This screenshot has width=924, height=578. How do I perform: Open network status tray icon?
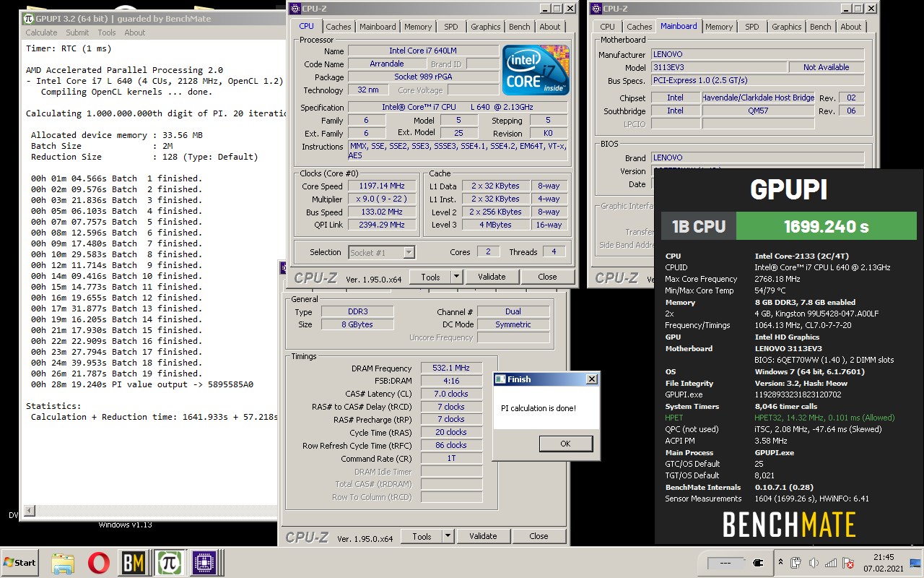831,563
